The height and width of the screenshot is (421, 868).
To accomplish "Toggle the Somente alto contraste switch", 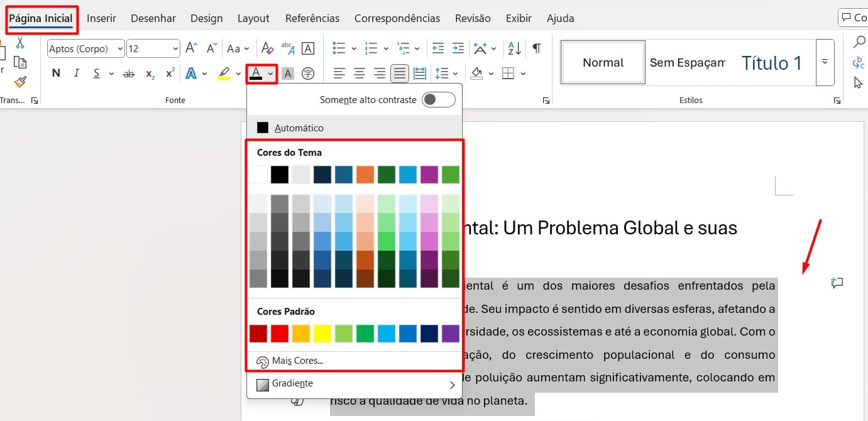I will pyautogui.click(x=438, y=99).
